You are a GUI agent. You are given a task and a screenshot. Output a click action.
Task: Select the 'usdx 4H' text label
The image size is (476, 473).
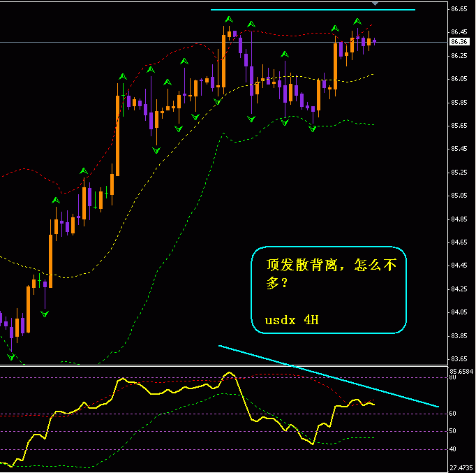click(292, 320)
